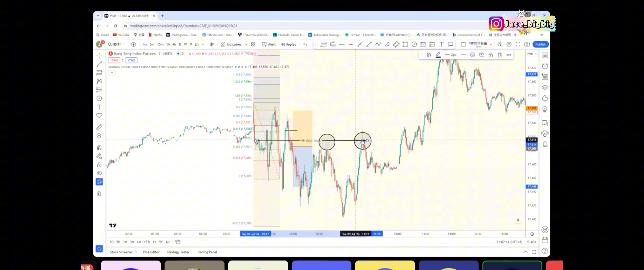Switch to 5m timeframe

pos(152,44)
